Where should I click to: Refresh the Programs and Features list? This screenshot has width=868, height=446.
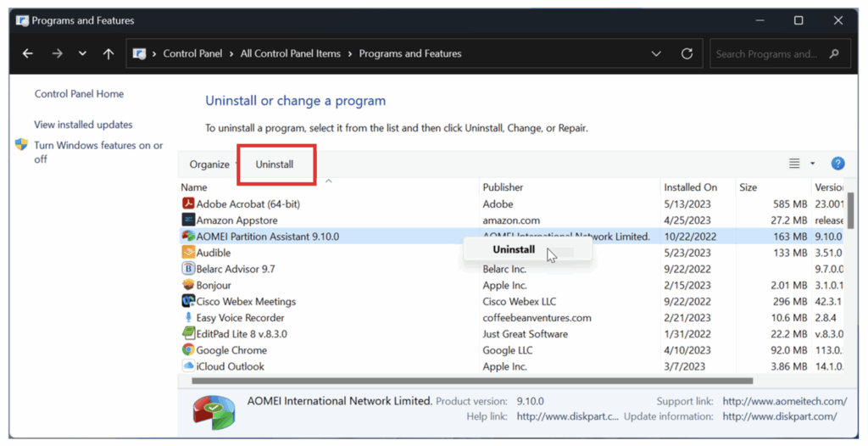(x=687, y=53)
